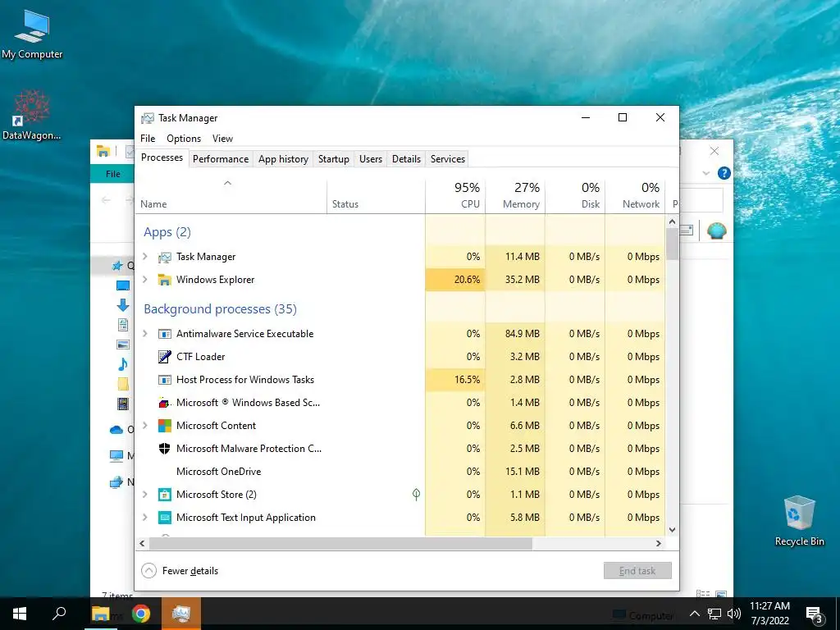Switch to the Services tab

(x=448, y=159)
